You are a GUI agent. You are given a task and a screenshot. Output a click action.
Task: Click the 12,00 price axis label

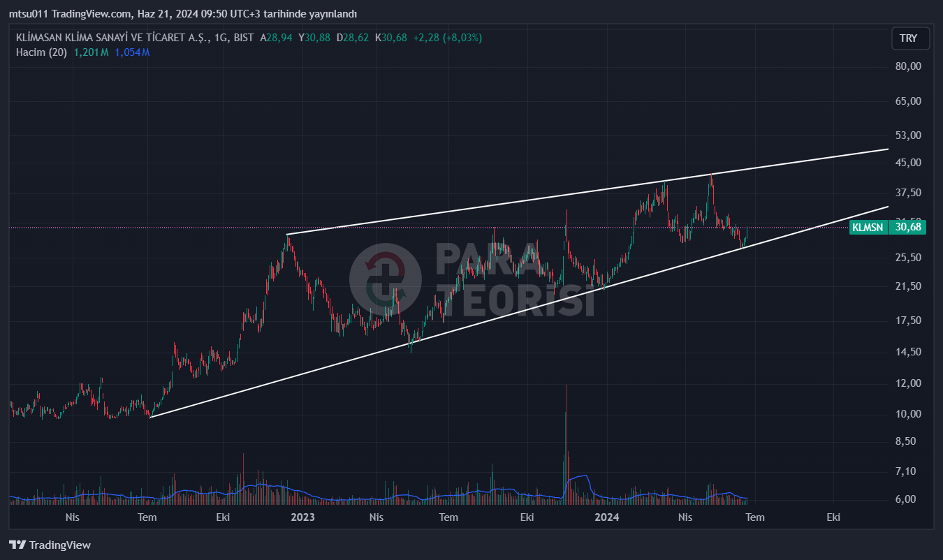tap(908, 383)
